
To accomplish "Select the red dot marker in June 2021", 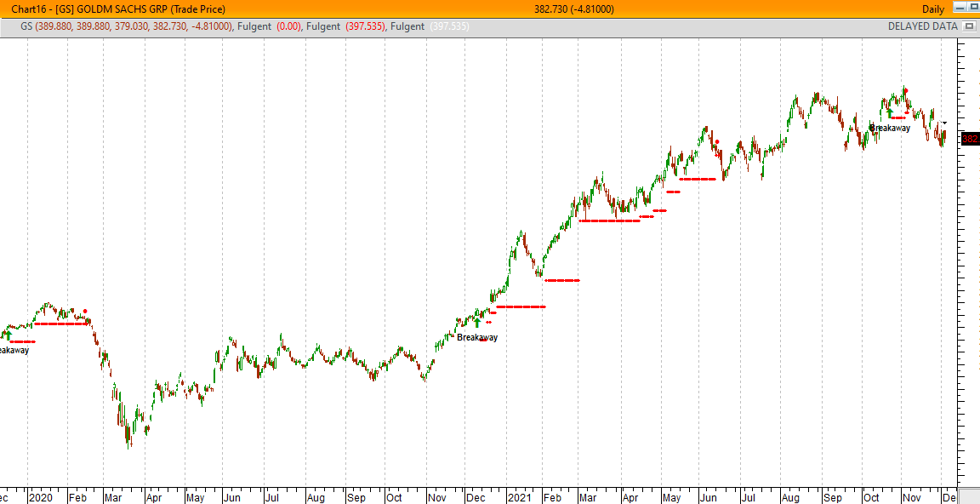I will click(x=717, y=142).
